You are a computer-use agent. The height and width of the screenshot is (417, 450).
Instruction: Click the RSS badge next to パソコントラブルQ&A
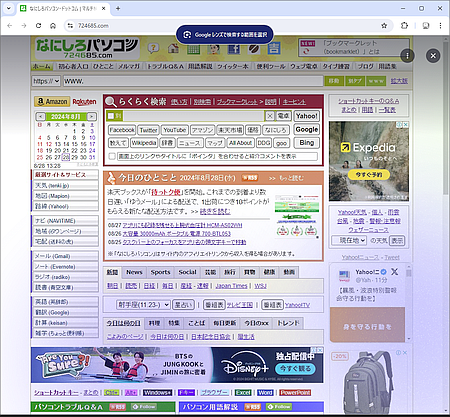pos(118,407)
